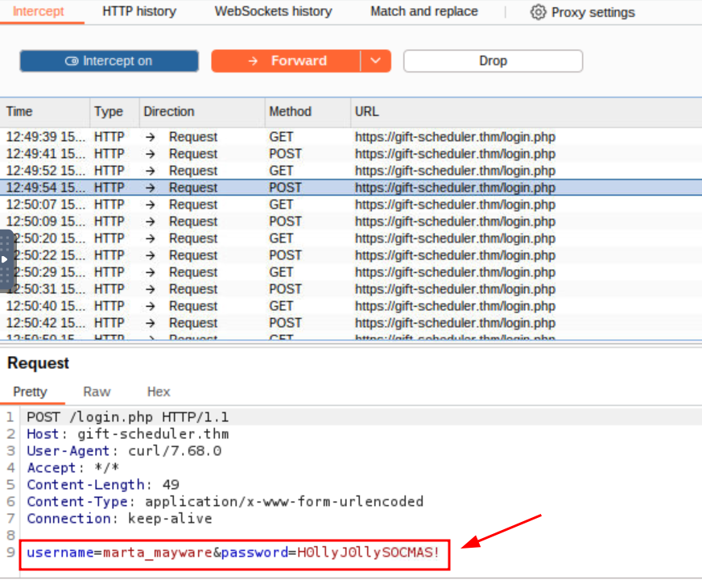Select the 12:50:09 POST request row
The width and height of the screenshot is (702, 588).
(351, 222)
